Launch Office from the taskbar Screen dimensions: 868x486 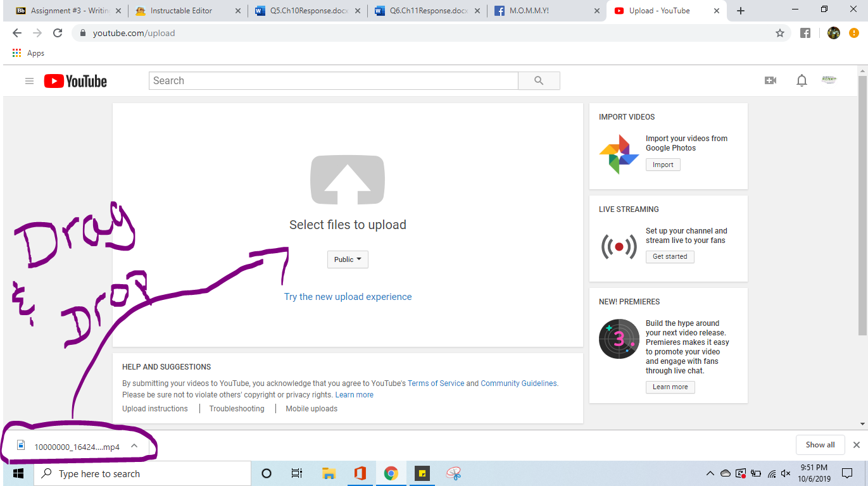360,473
